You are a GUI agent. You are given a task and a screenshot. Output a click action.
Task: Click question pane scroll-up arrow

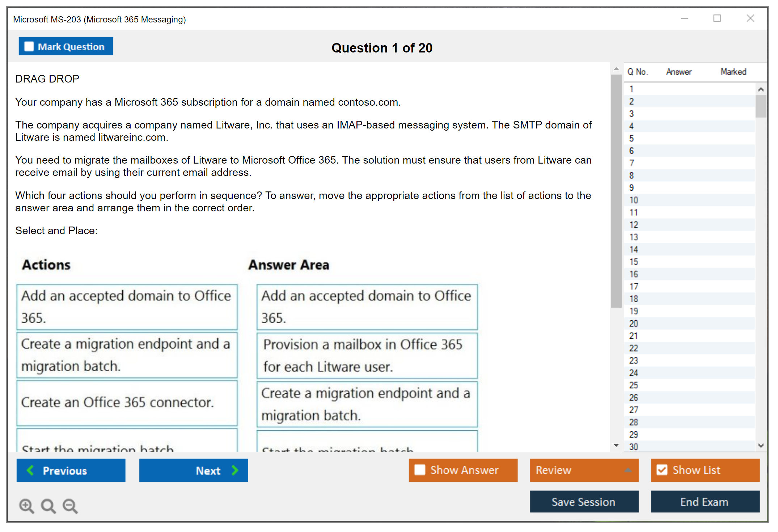(x=616, y=69)
